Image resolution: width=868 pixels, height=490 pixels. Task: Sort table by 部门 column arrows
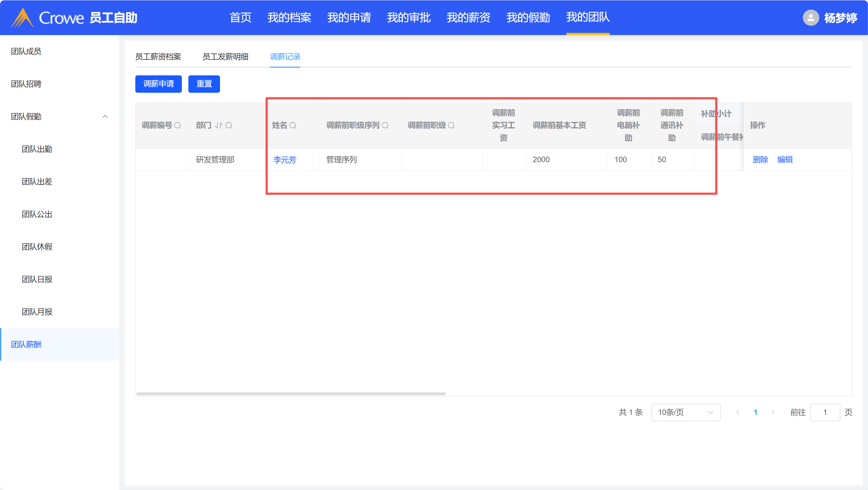(219, 125)
